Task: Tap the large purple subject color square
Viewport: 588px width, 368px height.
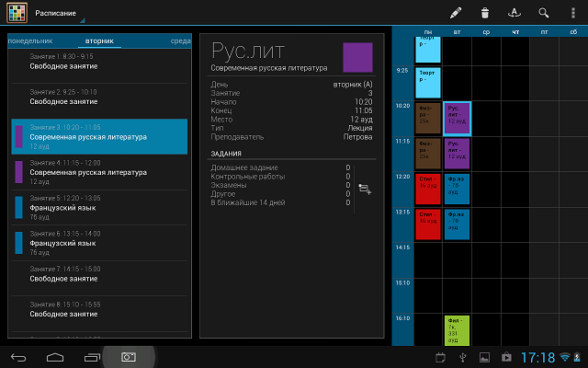Action: click(357, 57)
